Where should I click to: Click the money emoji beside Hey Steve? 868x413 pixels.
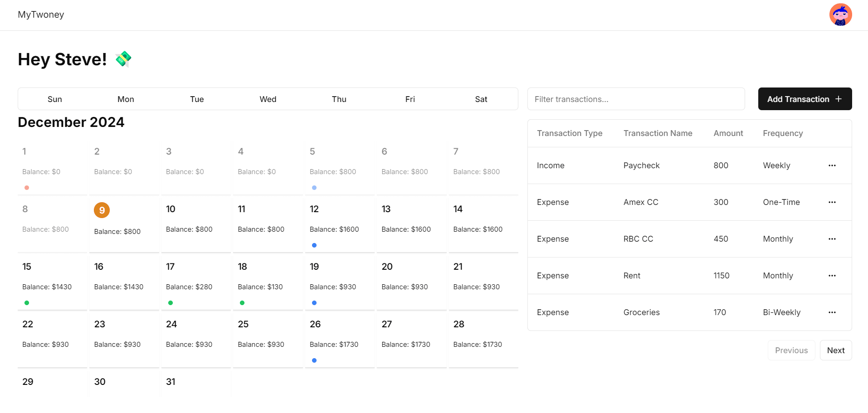pyautogui.click(x=123, y=59)
